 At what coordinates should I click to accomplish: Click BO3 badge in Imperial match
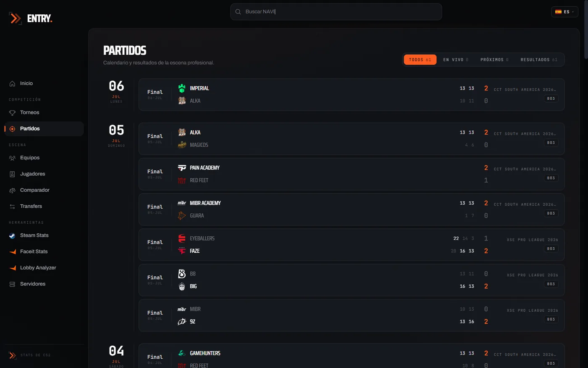551,98
